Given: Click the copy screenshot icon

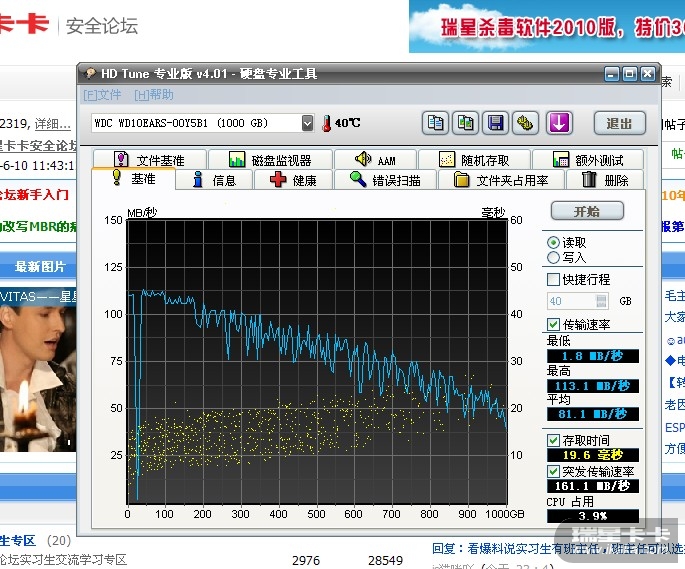Looking at the screenshot, I should (465, 123).
